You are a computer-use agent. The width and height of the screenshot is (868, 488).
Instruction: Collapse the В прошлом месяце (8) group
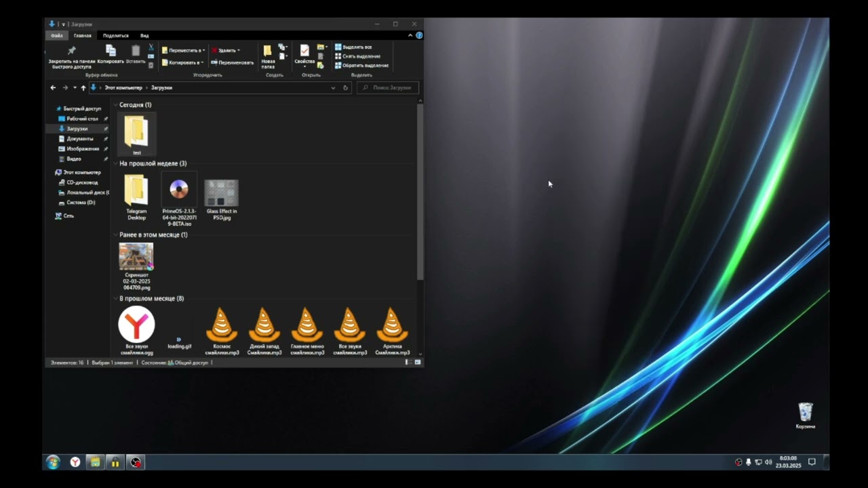coord(116,298)
